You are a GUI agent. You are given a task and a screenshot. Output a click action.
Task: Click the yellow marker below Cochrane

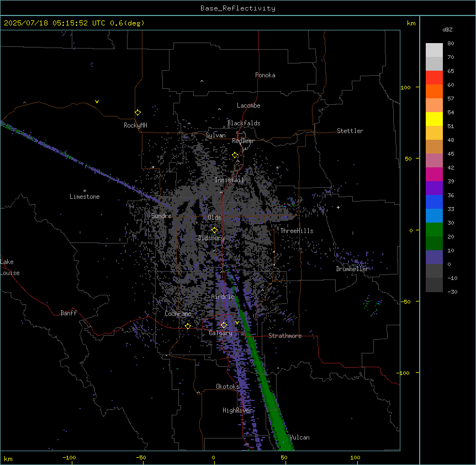[x=188, y=326]
